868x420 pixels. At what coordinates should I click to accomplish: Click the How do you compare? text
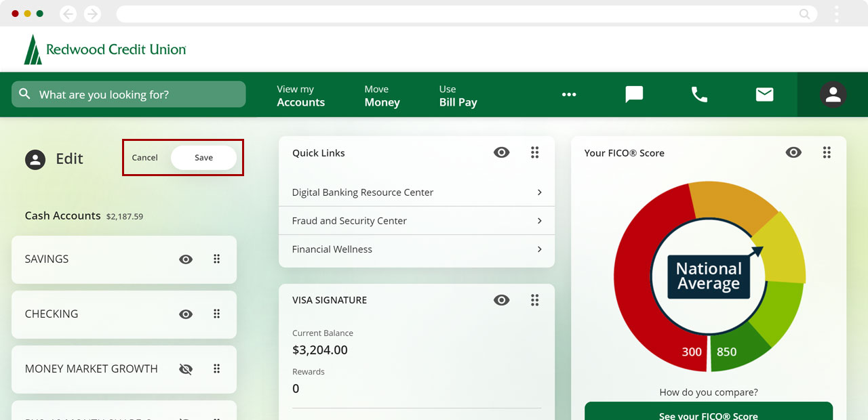click(x=709, y=392)
